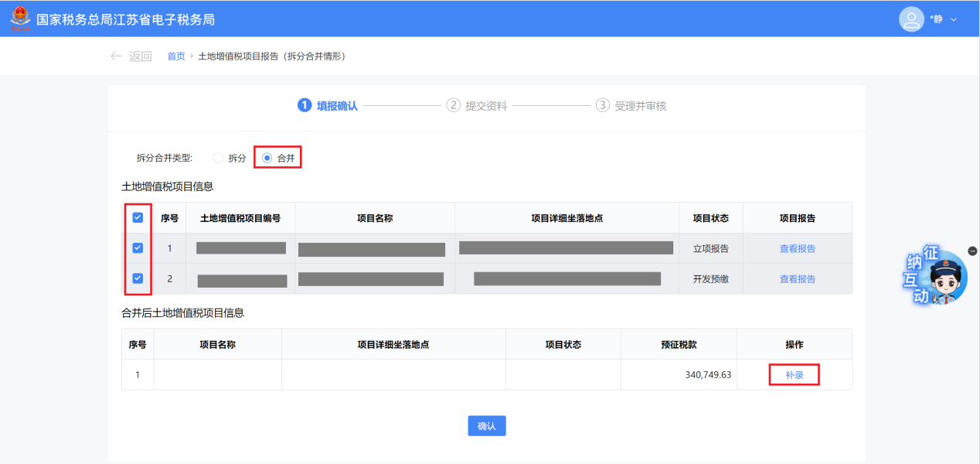This screenshot has height=464, width=980.
Task: Expand the user account dropdown arrow
Action: point(954,19)
